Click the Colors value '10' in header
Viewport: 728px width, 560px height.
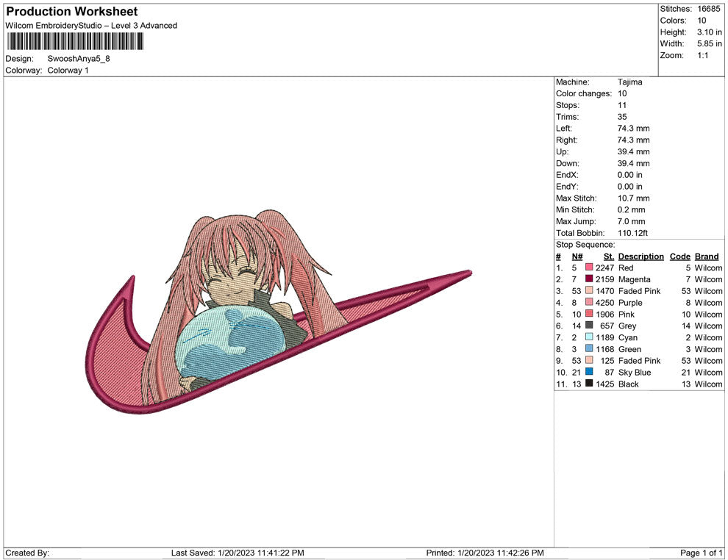[x=702, y=21]
